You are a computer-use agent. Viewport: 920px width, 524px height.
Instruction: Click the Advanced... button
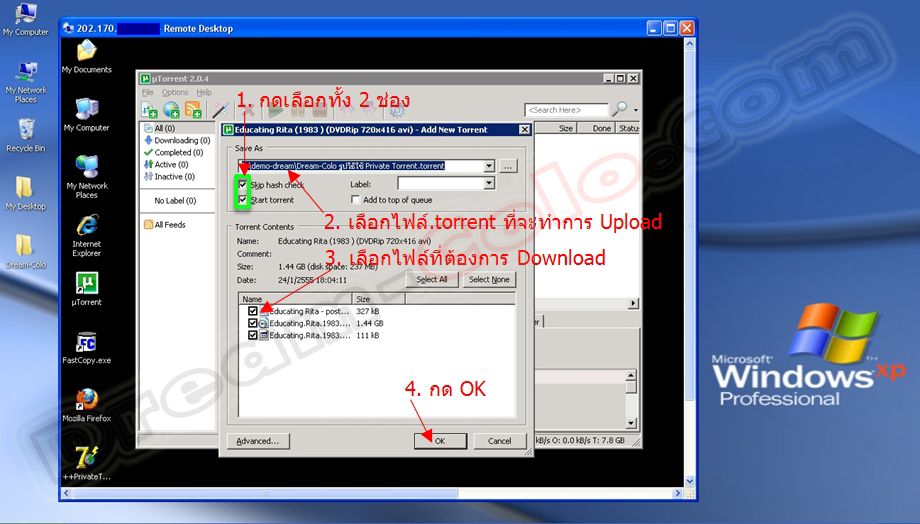(x=258, y=441)
